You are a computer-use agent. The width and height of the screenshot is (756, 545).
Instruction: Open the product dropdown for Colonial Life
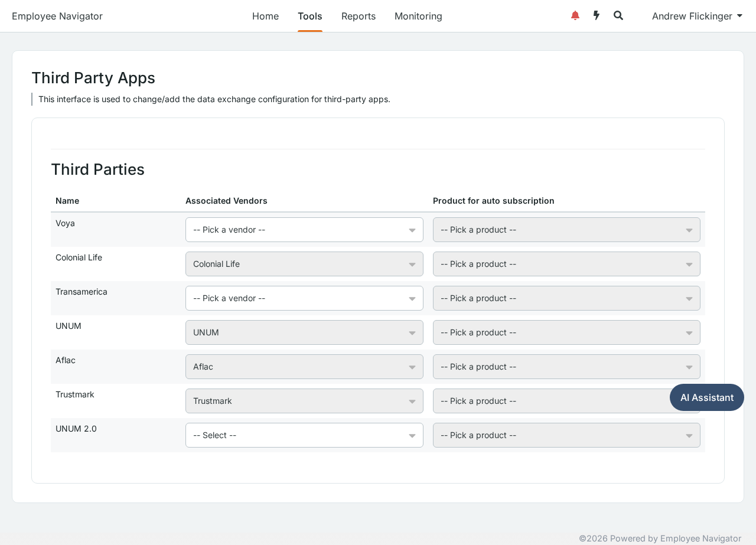pyautogui.click(x=566, y=264)
